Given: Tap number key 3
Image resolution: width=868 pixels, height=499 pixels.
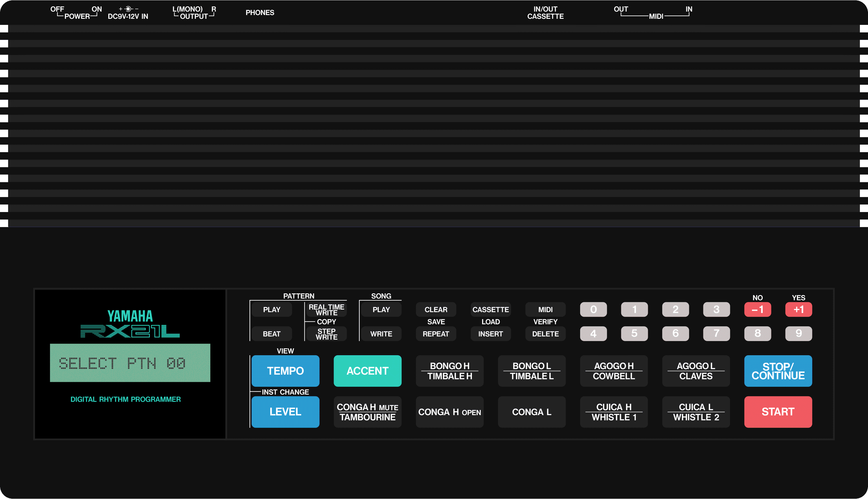Looking at the screenshot, I should [x=717, y=310].
